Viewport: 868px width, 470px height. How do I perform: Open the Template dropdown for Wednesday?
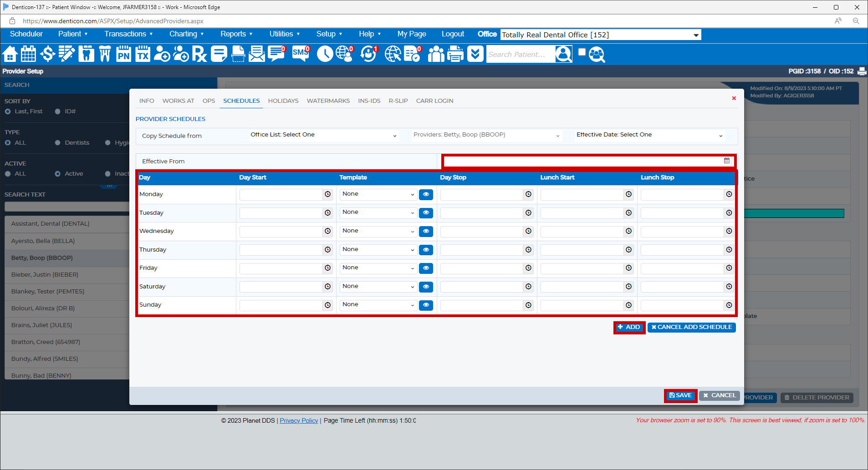click(x=378, y=231)
